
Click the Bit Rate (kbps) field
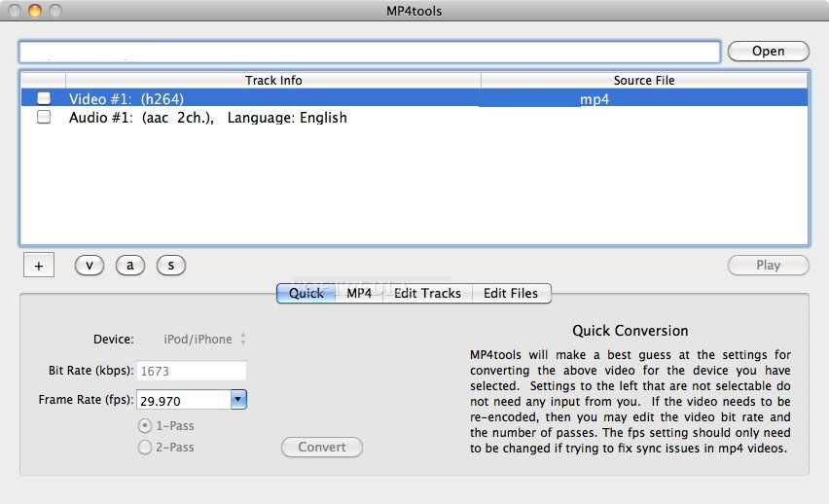192,371
